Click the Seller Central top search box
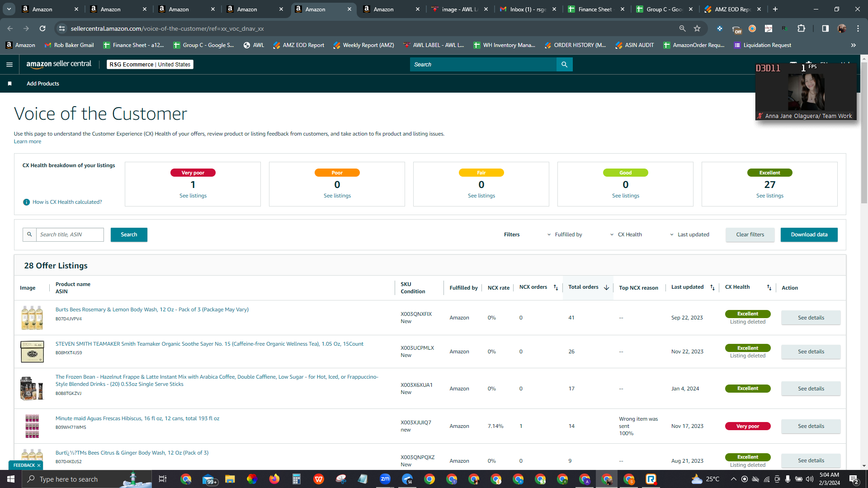Viewport: 868px width, 488px height. pyautogui.click(x=483, y=65)
